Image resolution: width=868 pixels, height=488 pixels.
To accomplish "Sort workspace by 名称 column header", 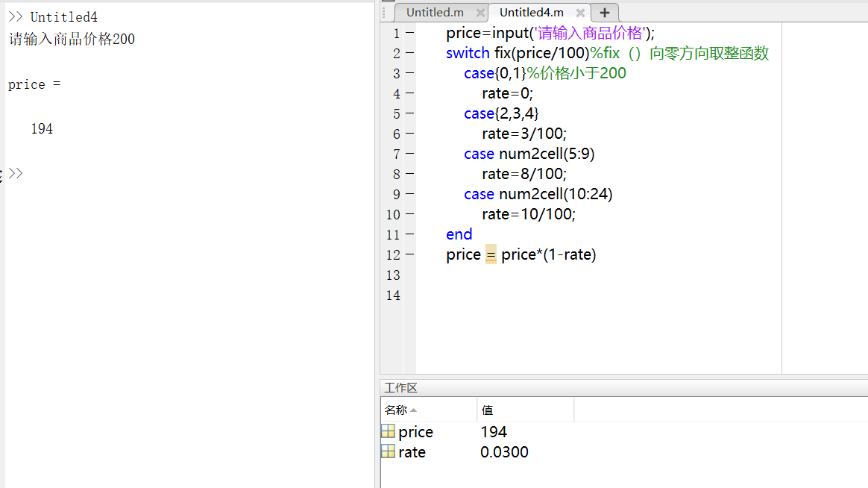I will (397, 410).
